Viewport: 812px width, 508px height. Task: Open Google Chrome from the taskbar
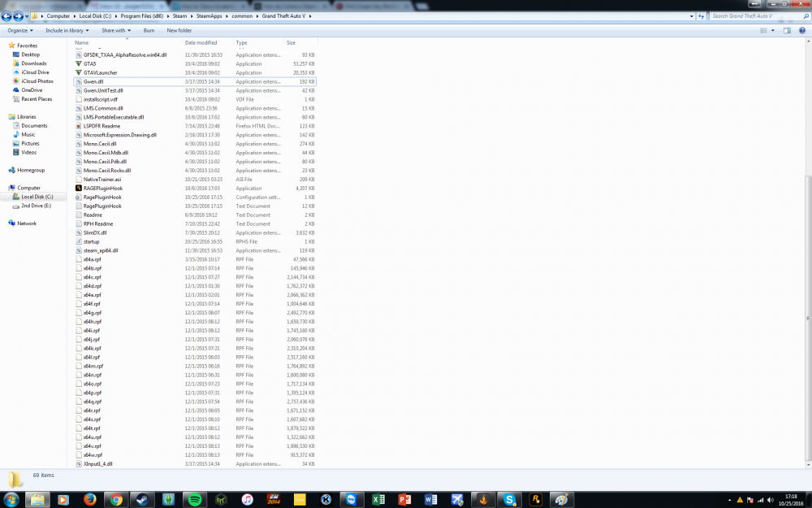[116, 500]
